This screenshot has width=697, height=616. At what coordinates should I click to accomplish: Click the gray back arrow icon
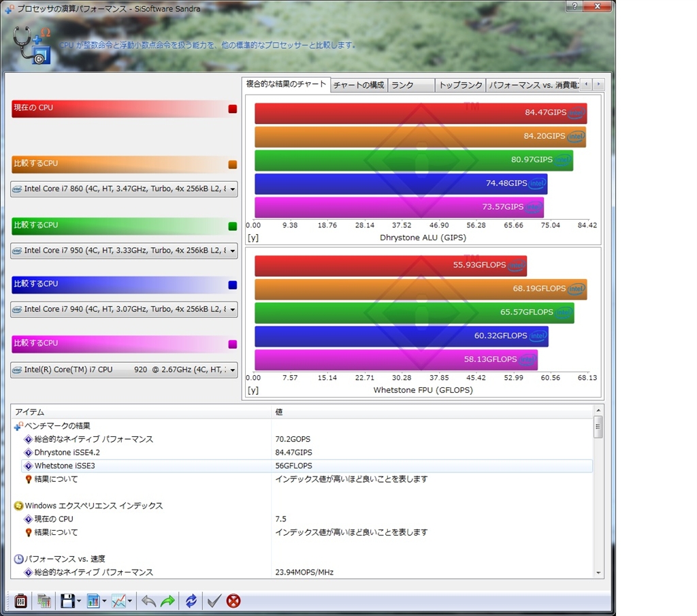click(x=148, y=601)
